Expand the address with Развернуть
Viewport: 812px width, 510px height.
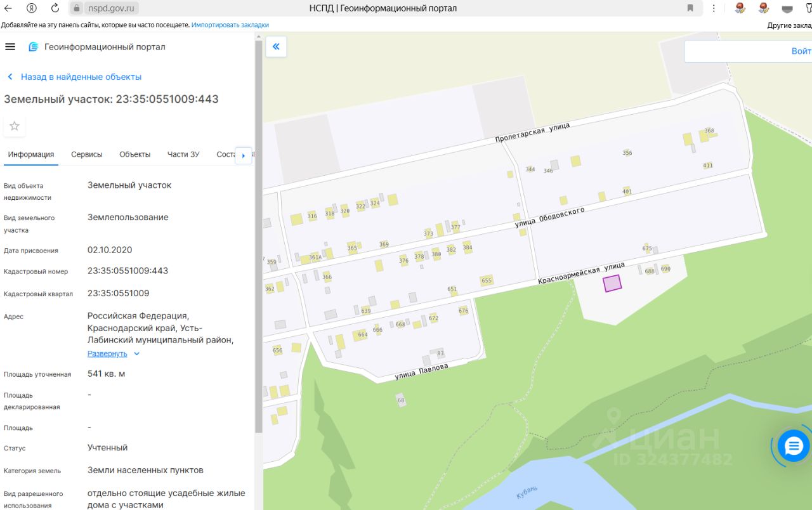107,354
